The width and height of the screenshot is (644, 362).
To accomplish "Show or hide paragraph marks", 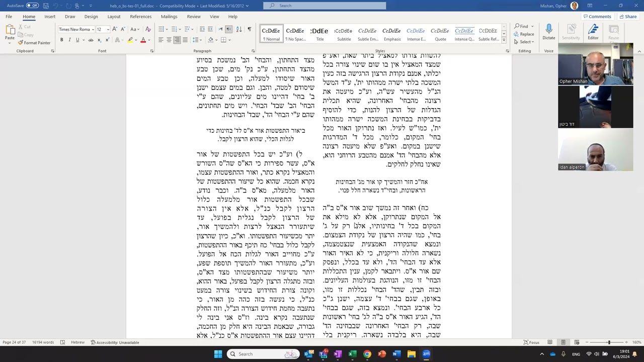I will pos(249,29).
